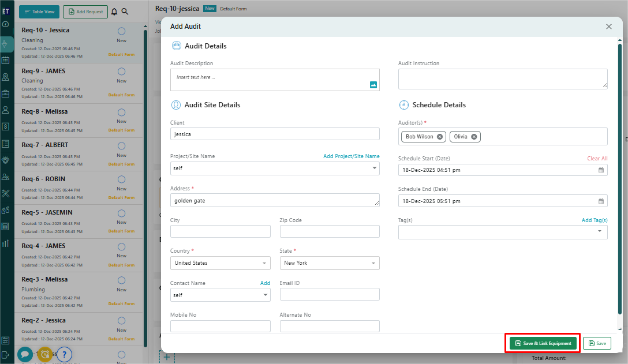Remove Olivia auditor chip
This screenshot has height=364, width=628.
(474, 137)
